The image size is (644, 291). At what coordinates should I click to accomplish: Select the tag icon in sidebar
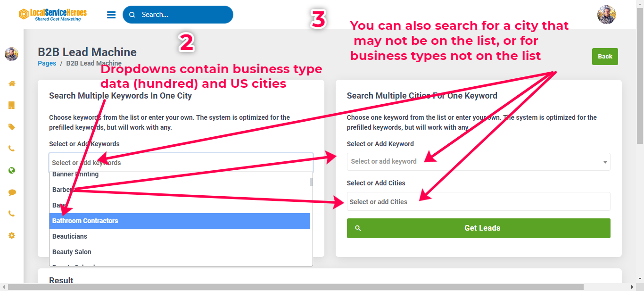(x=12, y=127)
